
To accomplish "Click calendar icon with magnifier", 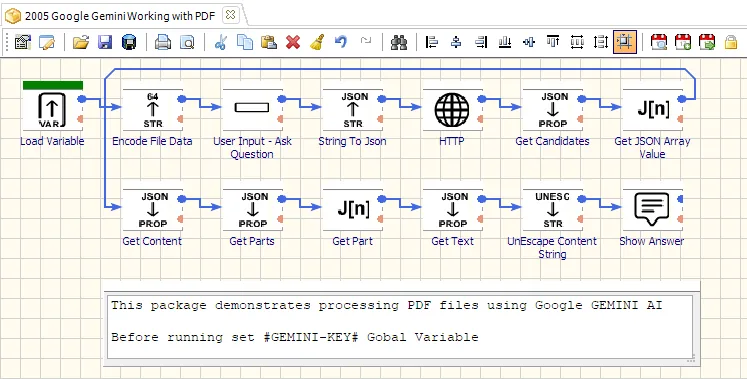I will pyautogui.click(x=658, y=42).
